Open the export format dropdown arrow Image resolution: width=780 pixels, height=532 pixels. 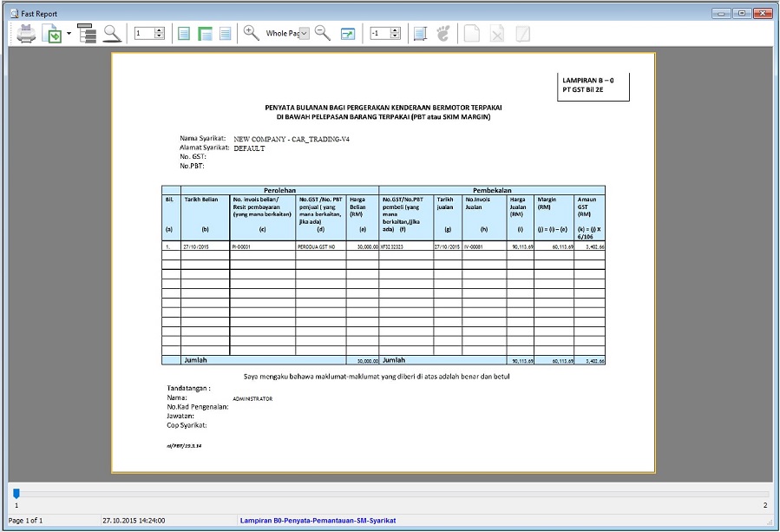pos(69,34)
